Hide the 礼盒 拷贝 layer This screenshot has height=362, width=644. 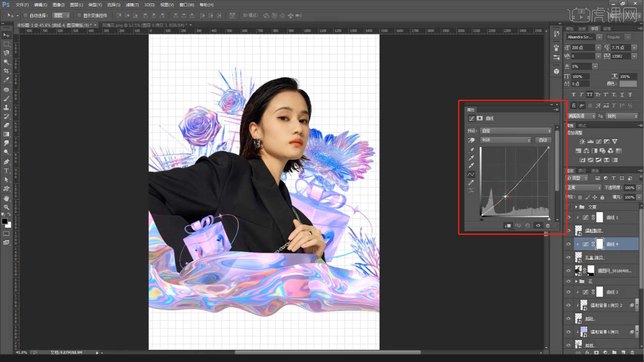coord(569,257)
